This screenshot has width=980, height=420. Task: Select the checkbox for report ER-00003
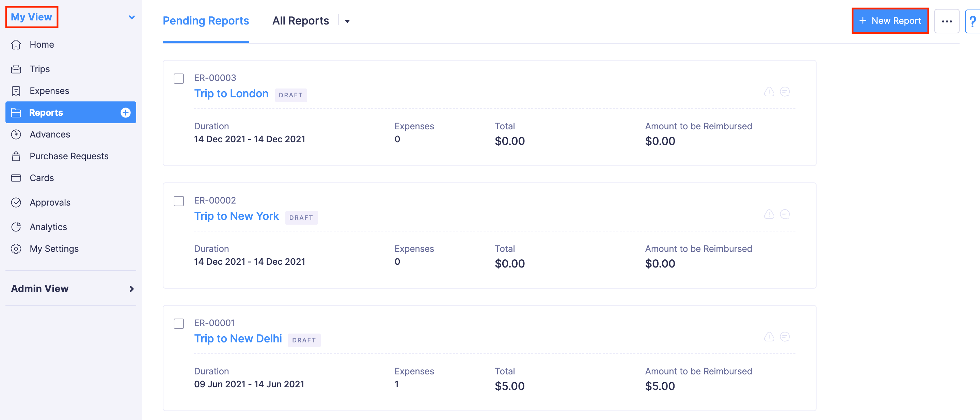(x=178, y=79)
